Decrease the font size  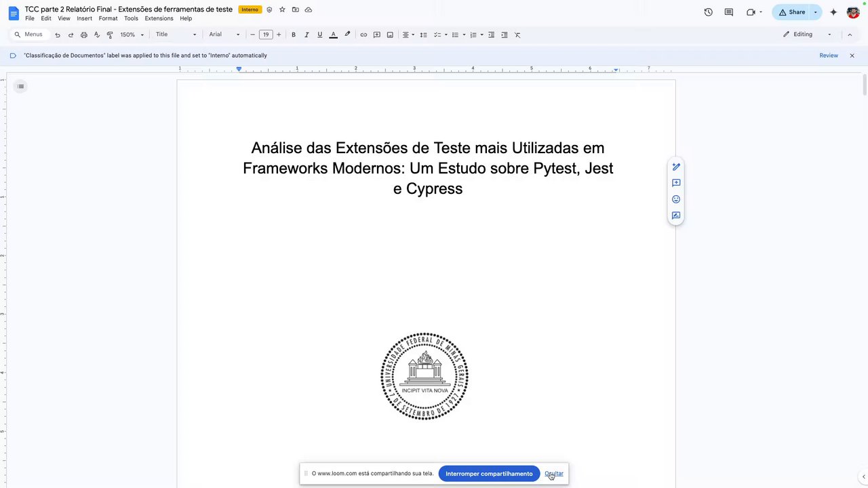(253, 35)
